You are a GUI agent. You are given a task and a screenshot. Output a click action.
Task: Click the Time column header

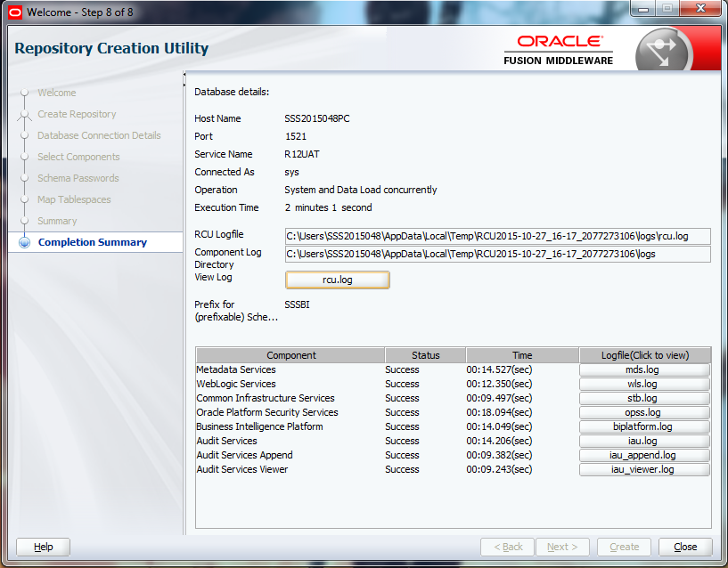[522, 355]
